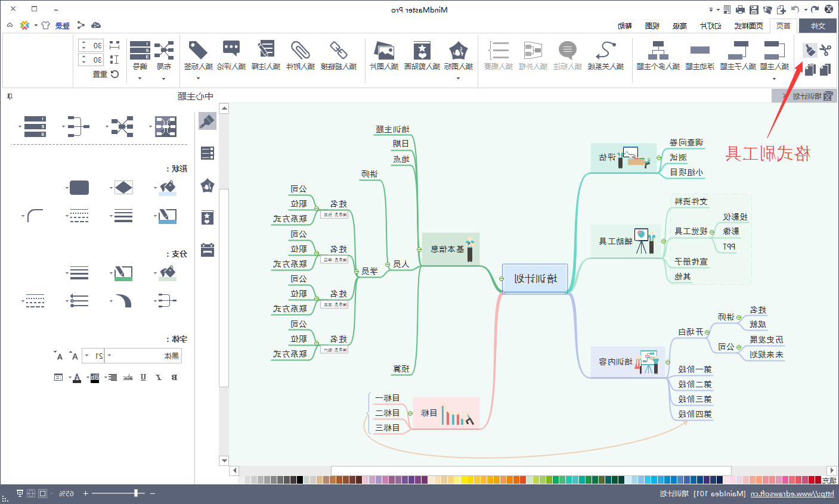Screen dimensions: 839x504
Task: Open the mark icons side-panel tab
Action: tap(208, 185)
